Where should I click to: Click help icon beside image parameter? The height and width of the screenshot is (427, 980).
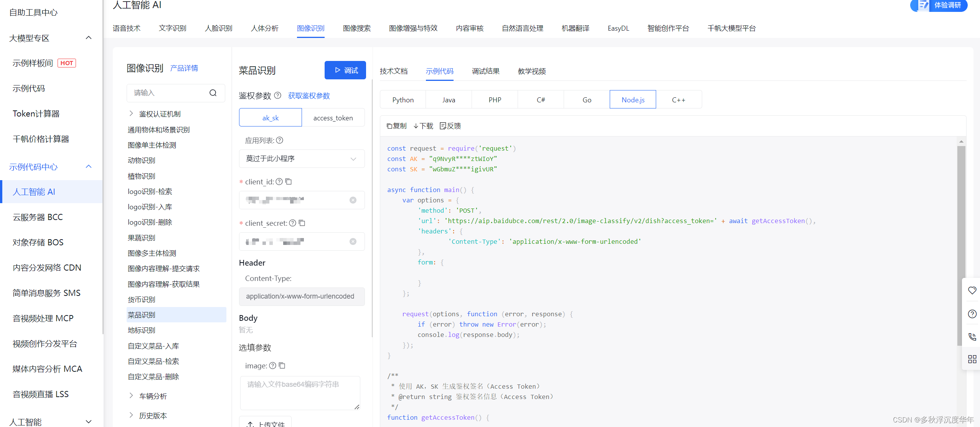(273, 366)
